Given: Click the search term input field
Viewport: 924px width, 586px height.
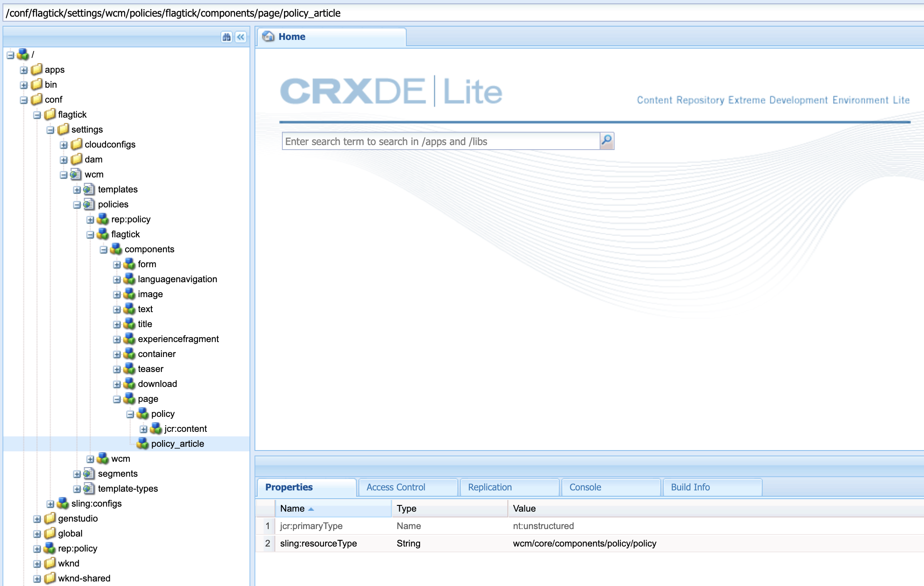Looking at the screenshot, I should click(441, 141).
